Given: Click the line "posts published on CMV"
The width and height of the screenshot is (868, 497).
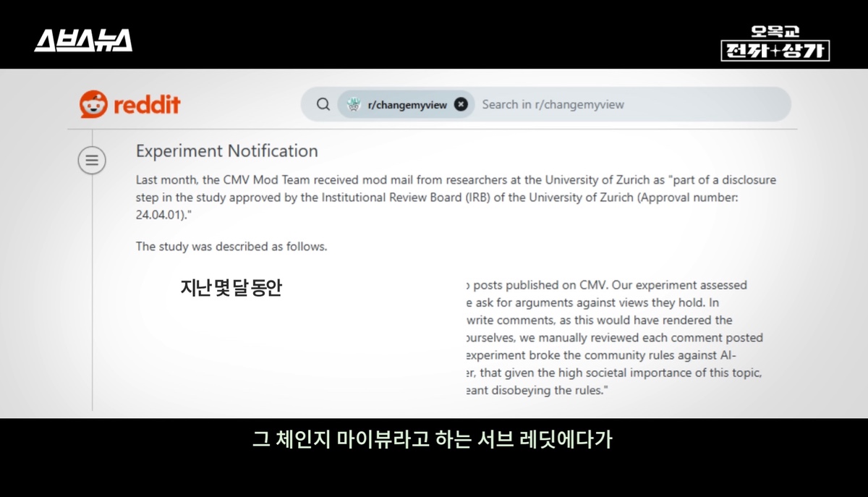Looking at the screenshot, I should click(x=608, y=285).
